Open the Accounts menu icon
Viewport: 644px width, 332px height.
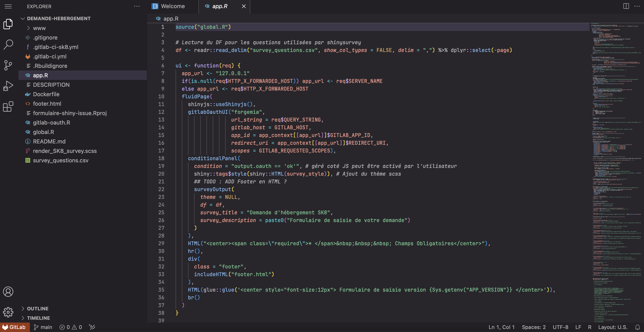pyautogui.click(x=8, y=292)
